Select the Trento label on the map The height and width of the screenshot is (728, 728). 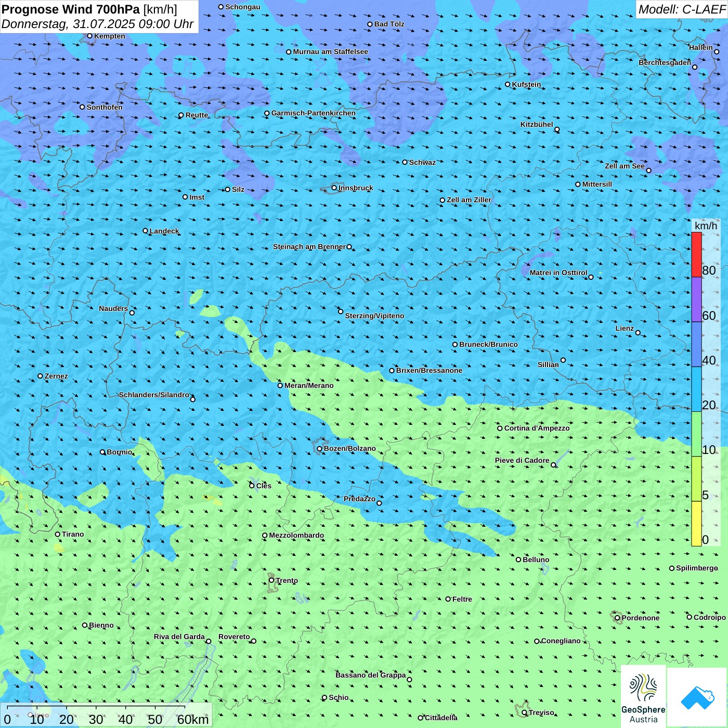[x=287, y=580]
